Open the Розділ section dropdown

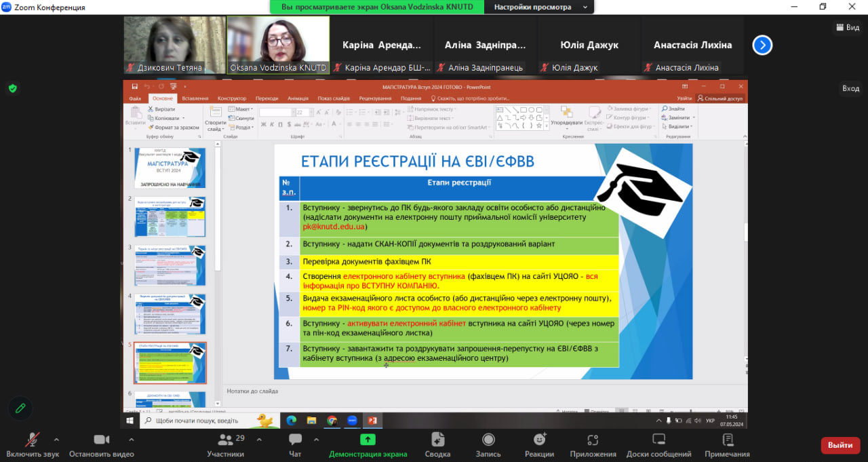point(241,127)
